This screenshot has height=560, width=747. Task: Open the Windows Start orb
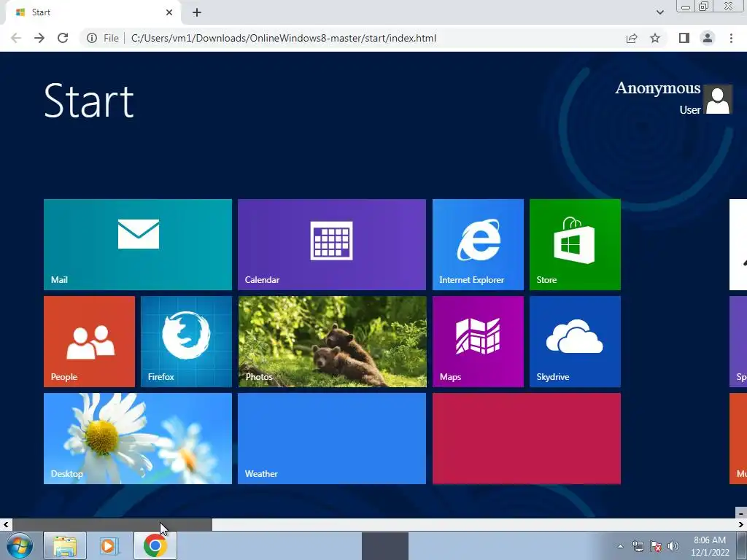[x=20, y=545]
